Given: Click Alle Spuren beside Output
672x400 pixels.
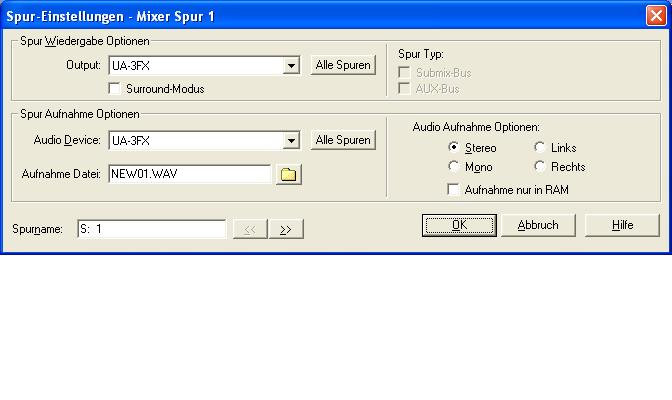Looking at the screenshot, I should [343, 65].
